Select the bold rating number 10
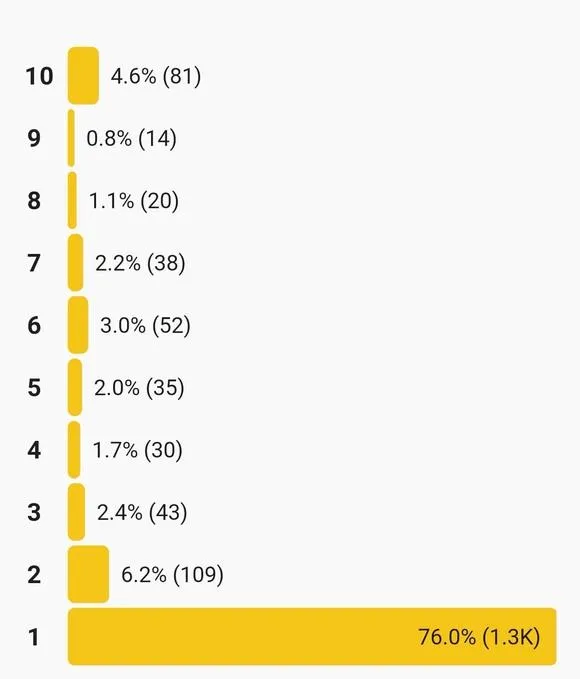Screen dimensions: 580x679 [39, 76]
